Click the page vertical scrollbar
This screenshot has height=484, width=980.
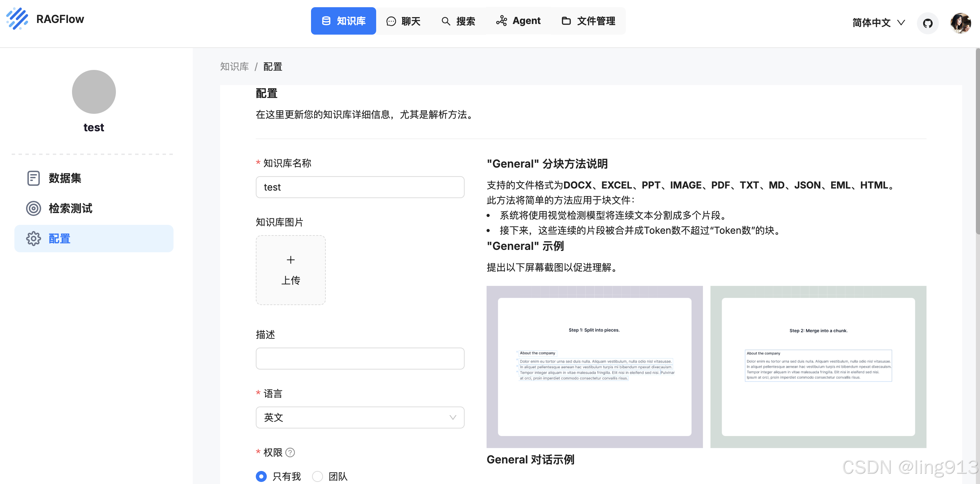point(977,141)
